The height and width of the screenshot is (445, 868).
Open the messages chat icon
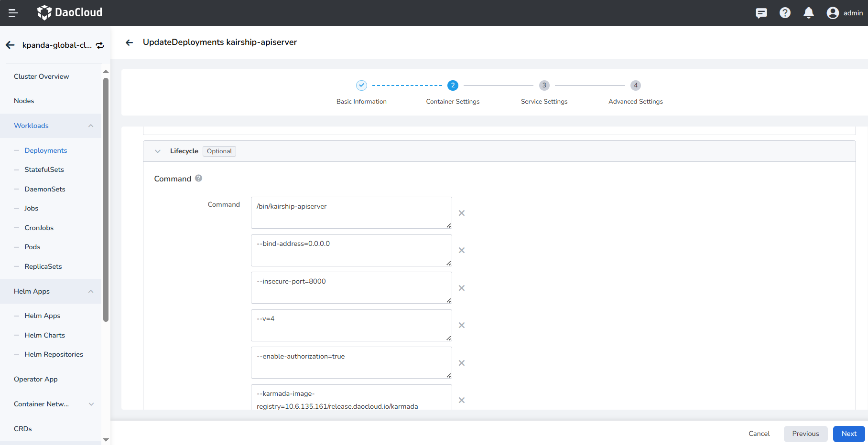tap(761, 13)
